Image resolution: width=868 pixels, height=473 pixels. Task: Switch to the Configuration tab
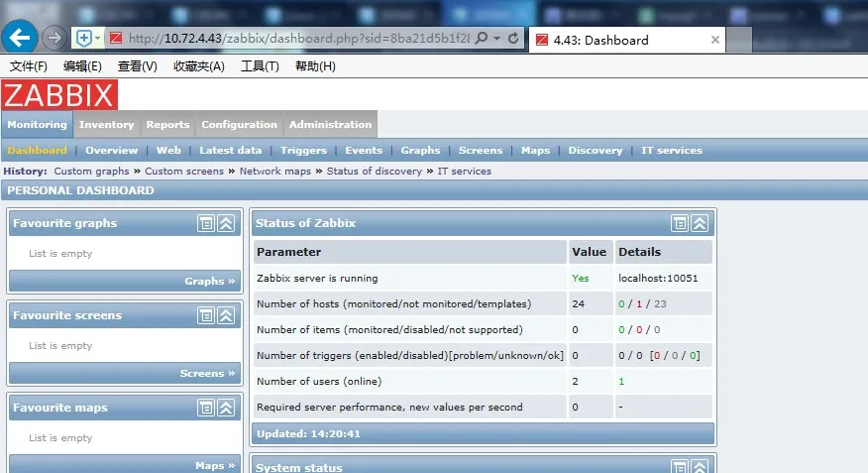click(239, 124)
